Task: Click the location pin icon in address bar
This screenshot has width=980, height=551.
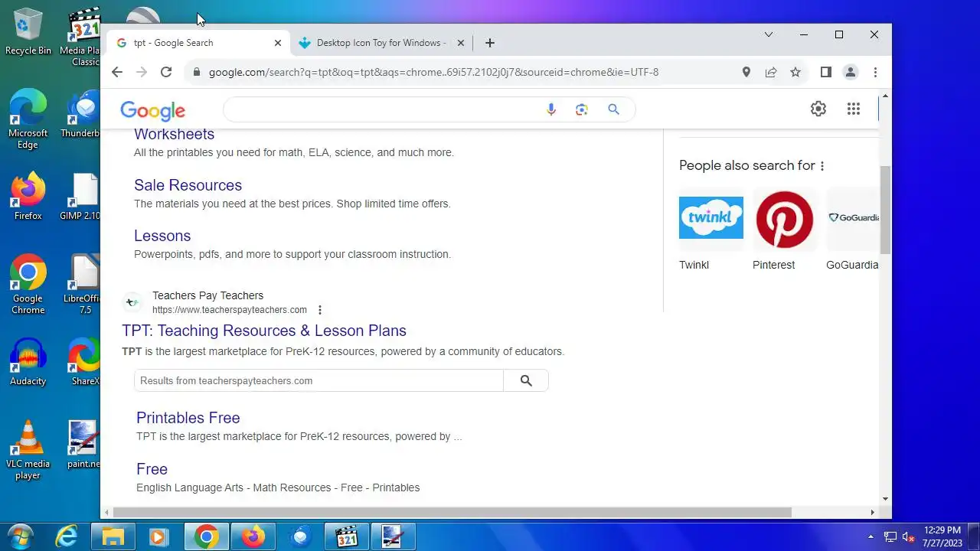Action: point(746,72)
